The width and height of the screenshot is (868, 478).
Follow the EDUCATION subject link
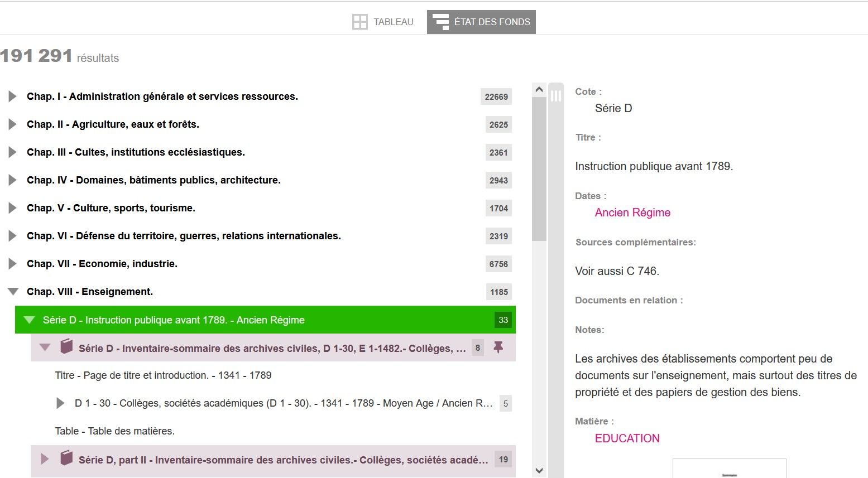[x=627, y=438]
